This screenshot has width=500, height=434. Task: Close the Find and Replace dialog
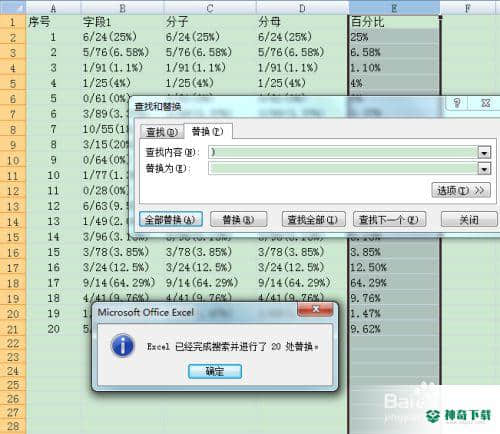[x=485, y=103]
